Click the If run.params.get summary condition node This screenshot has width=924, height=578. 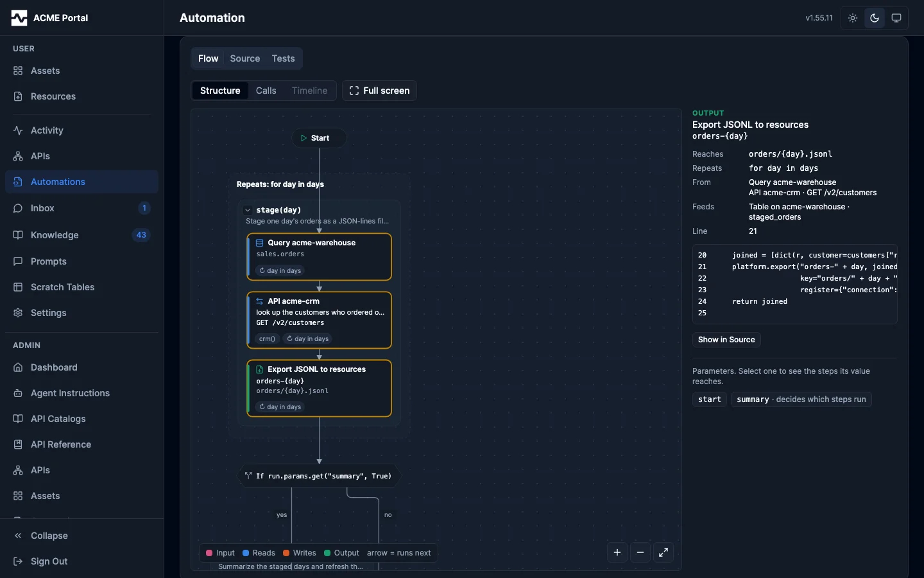pos(319,476)
